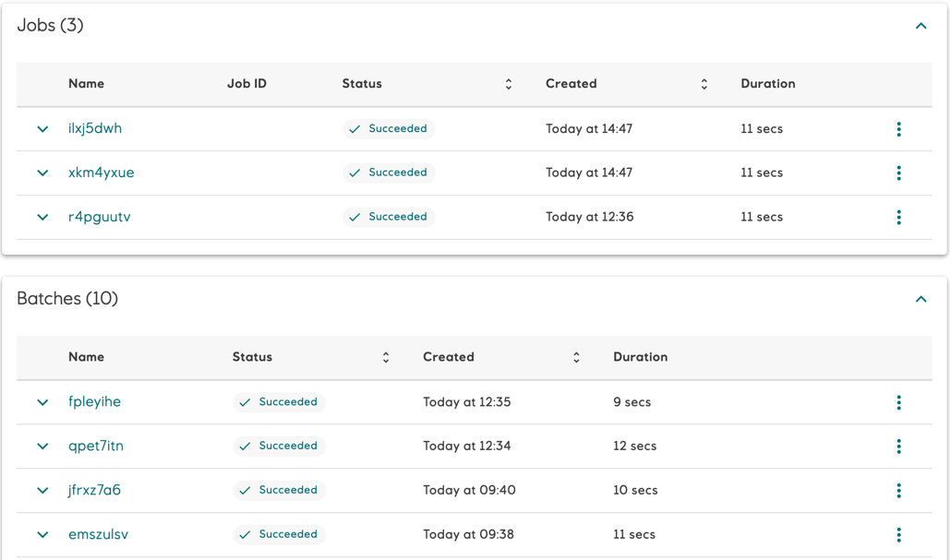This screenshot has height=560, width=950.
Task: Expand details for batch jfrxz7a6
Action: coord(42,490)
